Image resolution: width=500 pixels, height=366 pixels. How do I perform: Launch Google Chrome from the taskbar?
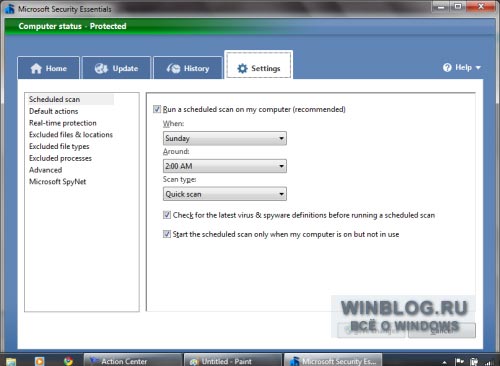pyautogui.click(x=68, y=361)
